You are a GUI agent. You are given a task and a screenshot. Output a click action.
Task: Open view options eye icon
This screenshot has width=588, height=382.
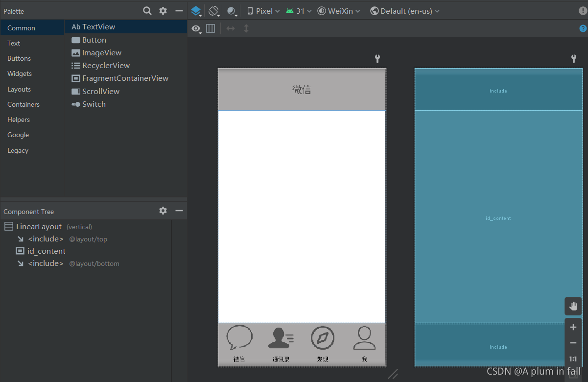point(196,29)
